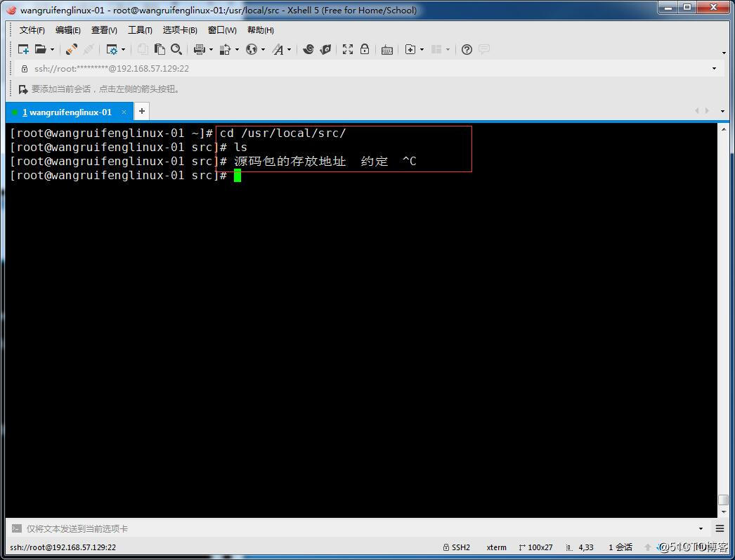
Task: Click the Open Session folder icon
Action: tap(41, 49)
